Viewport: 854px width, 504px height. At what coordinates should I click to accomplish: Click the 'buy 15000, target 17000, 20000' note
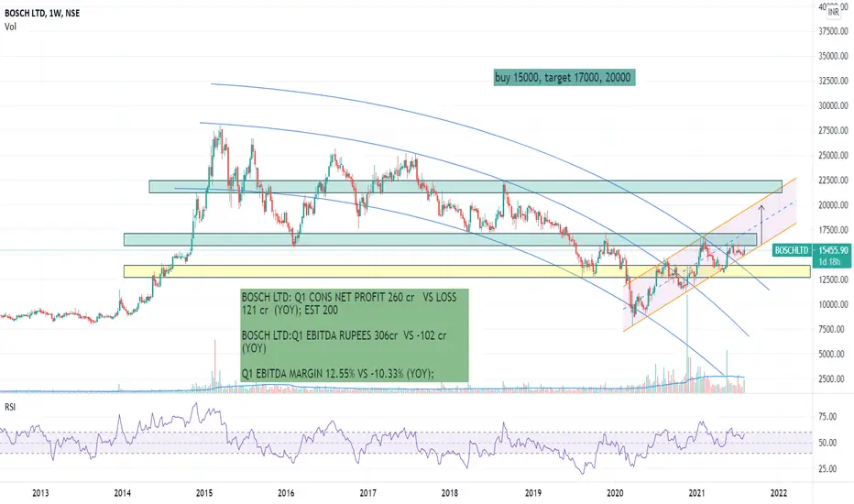[564, 77]
